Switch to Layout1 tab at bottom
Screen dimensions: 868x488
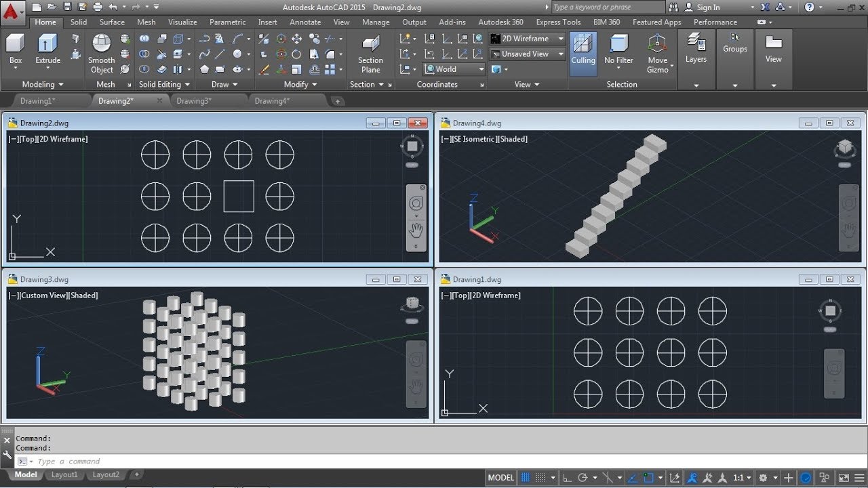coord(64,475)
